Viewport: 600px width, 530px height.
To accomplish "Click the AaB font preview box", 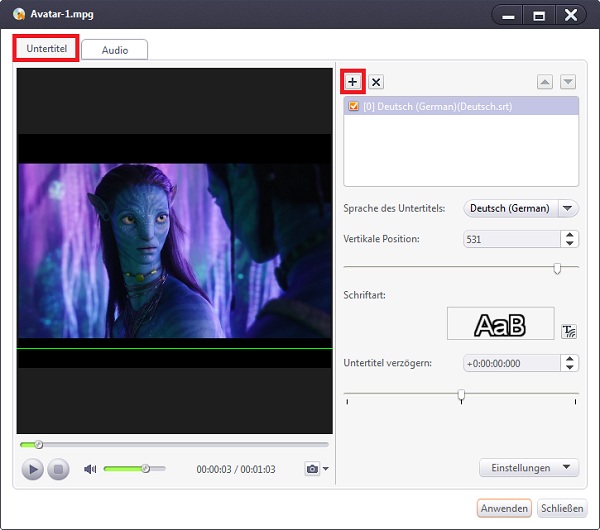I will (x=501, y=323).
